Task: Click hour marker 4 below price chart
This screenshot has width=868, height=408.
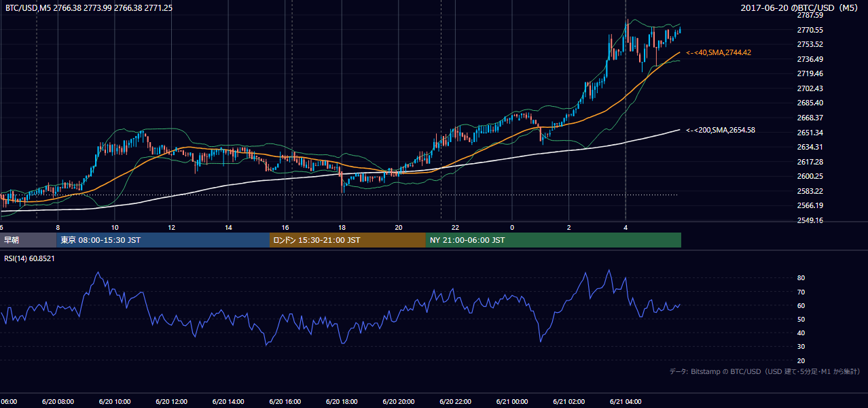Action: 626,228
